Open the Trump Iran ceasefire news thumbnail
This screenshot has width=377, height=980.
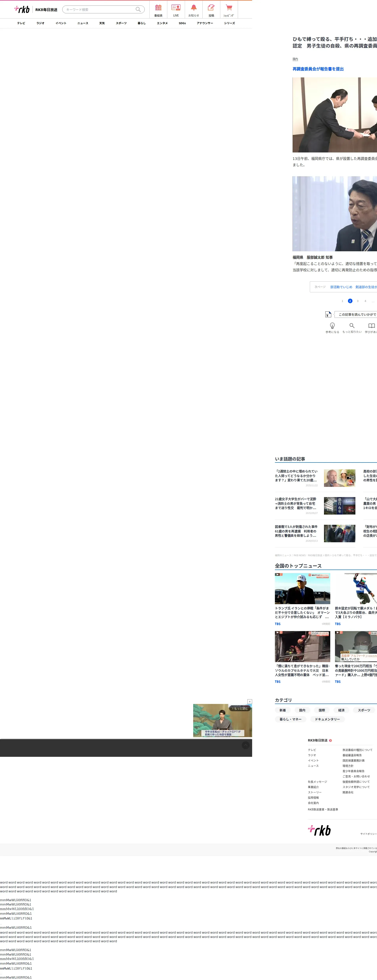pos(303,589)
